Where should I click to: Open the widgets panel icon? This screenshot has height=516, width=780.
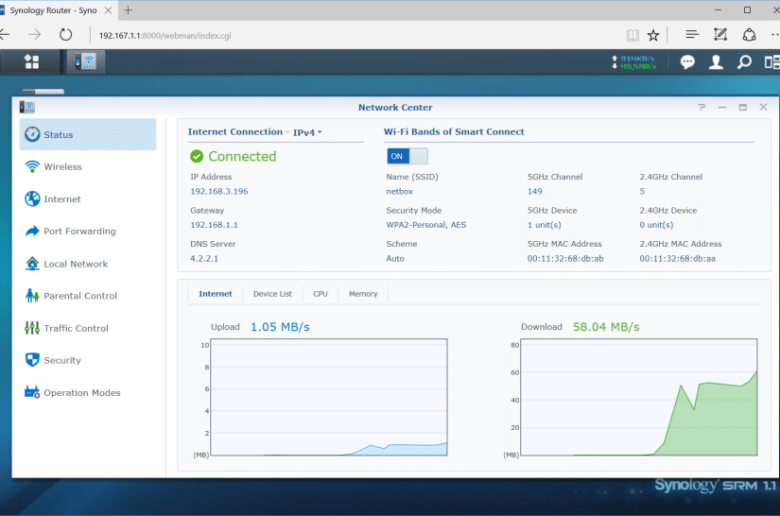pyautogui.click(x=772, y=62)
